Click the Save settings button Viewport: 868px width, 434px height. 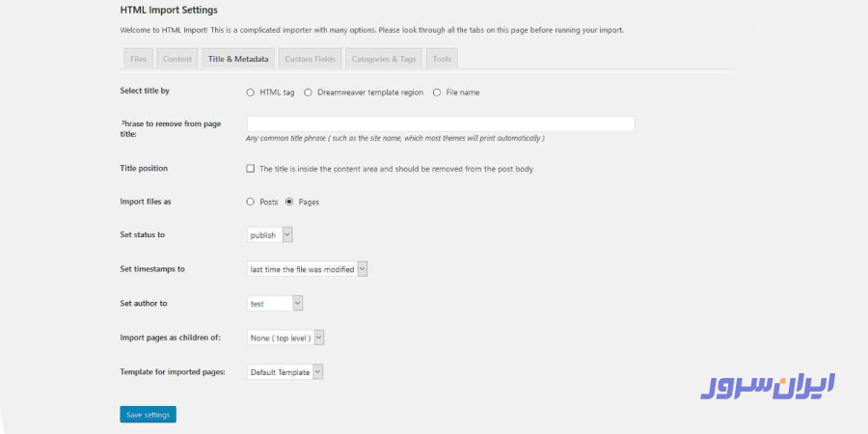coord(148,415)
